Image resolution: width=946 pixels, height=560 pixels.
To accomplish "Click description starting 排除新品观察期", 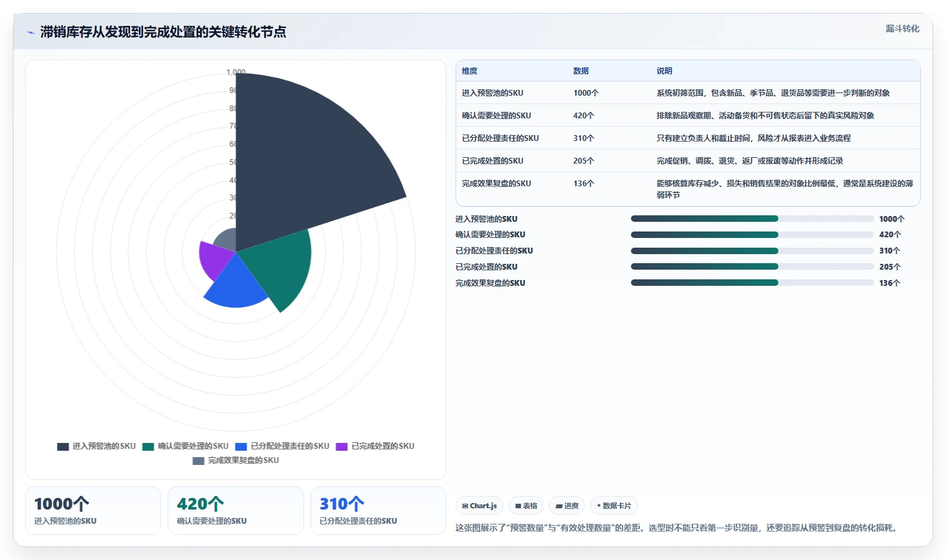I will pyautogui.click(x=765, y=116).
